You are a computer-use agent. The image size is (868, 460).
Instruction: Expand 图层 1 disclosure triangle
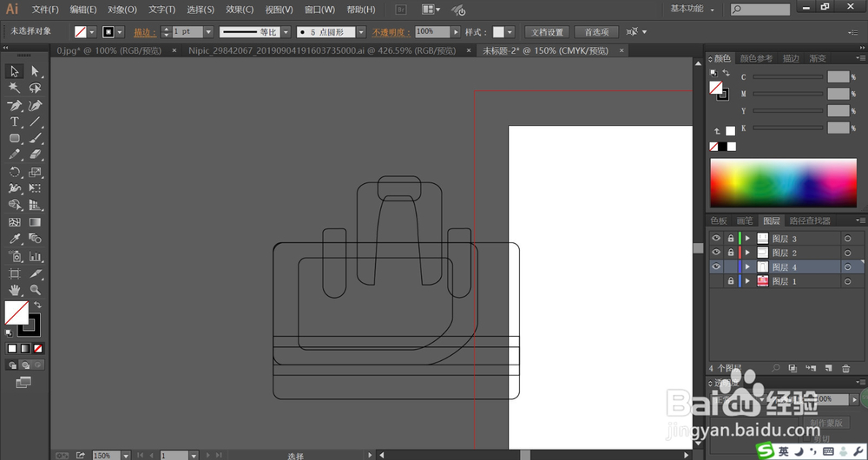[747, 281]
